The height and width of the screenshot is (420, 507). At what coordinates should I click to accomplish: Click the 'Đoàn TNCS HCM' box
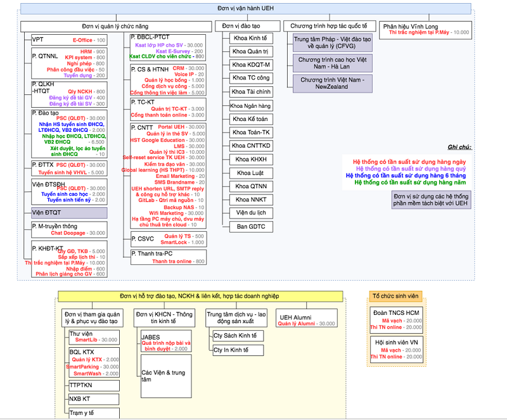(397, 320)
